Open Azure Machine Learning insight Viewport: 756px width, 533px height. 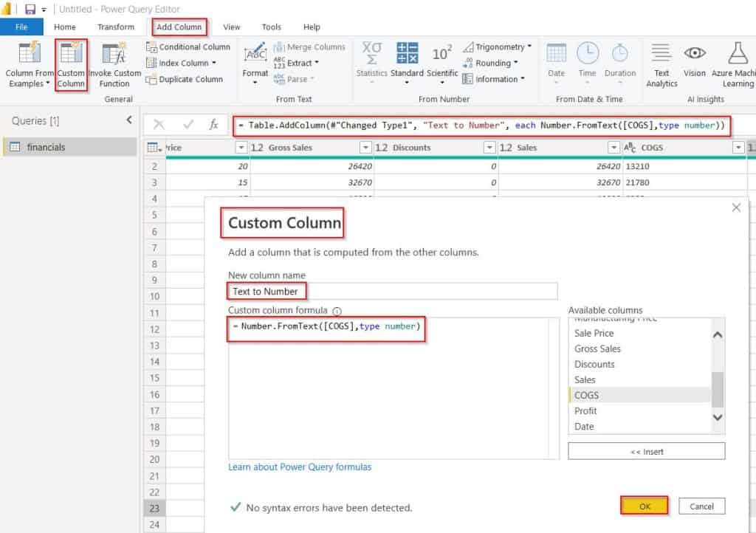[x=735, y=65]
